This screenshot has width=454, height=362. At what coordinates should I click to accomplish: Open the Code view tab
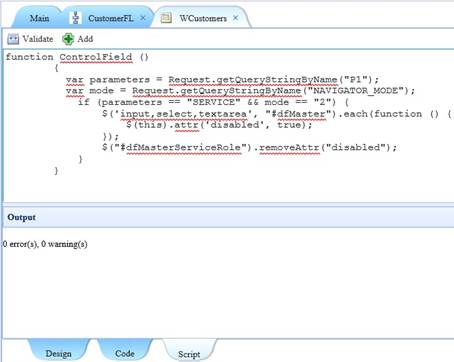(125, 353)
